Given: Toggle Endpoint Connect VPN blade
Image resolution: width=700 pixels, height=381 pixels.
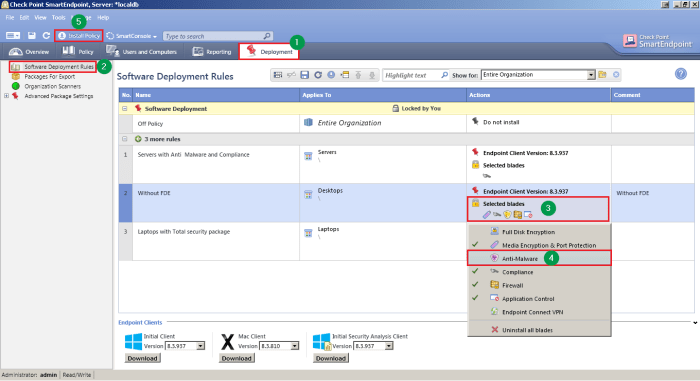Looking at the screenshot, I should pyautogui.click(x=539, y=312).
